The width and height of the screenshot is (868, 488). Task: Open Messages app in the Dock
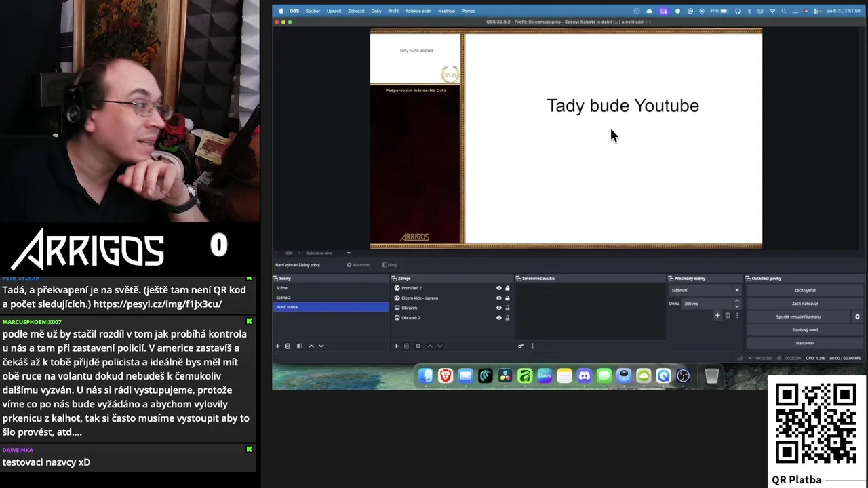click(x=604, y=375)
